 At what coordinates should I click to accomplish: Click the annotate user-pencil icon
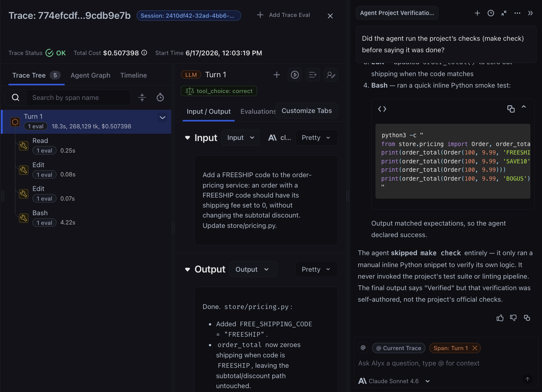[331, 75]
